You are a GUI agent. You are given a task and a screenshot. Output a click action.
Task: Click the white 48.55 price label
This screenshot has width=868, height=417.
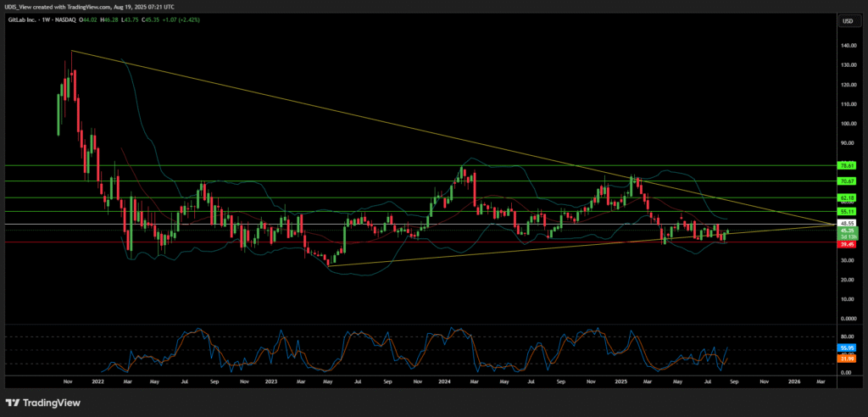click(x=845, y=224)
